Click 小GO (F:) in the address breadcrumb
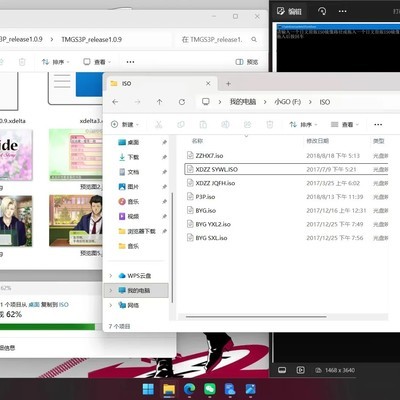400x400 pixels. point(287,102)
